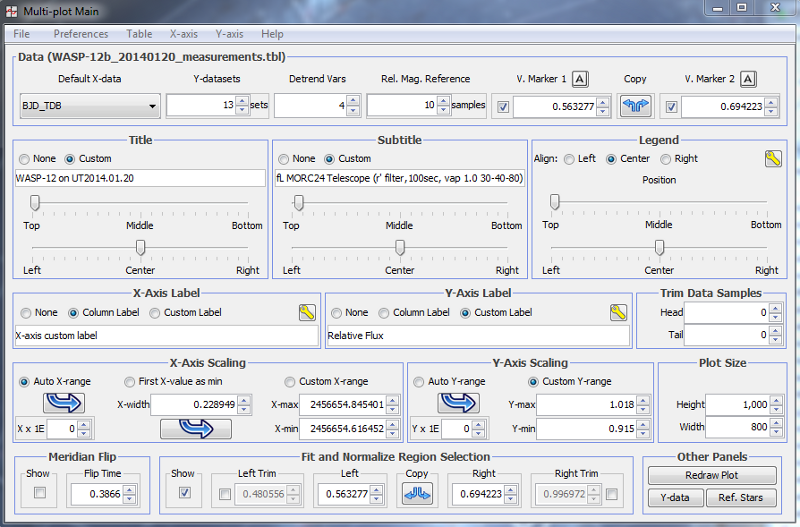The width and height of the screenshot is (800, 527).
Task: Open the Default X-data dropdown
Action: (x=90, y=105)
